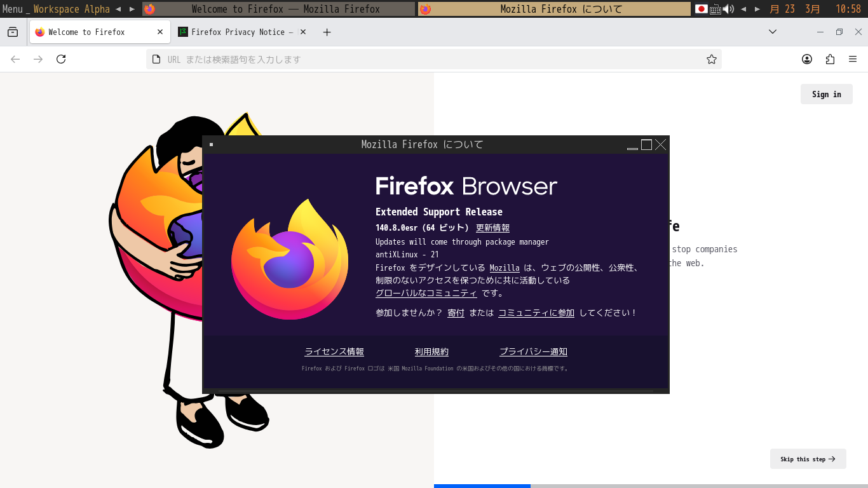Open the グローバルなコミュニティ link

[426, 293]
